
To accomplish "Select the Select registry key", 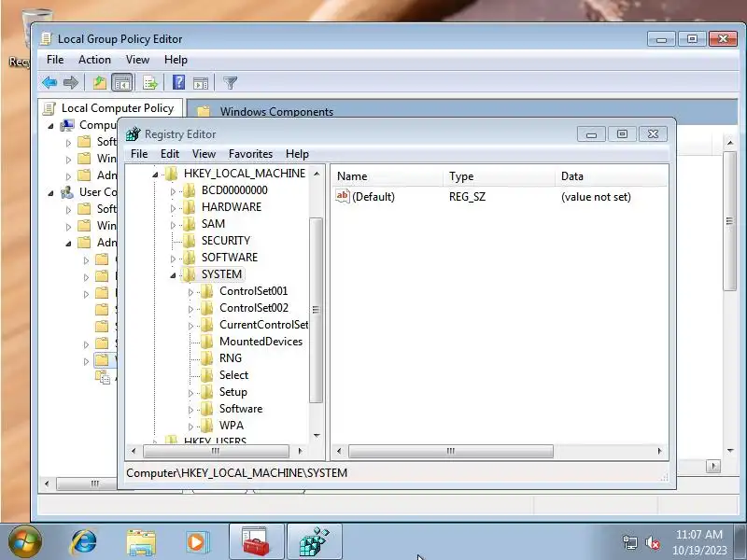I will click(234, 375).
